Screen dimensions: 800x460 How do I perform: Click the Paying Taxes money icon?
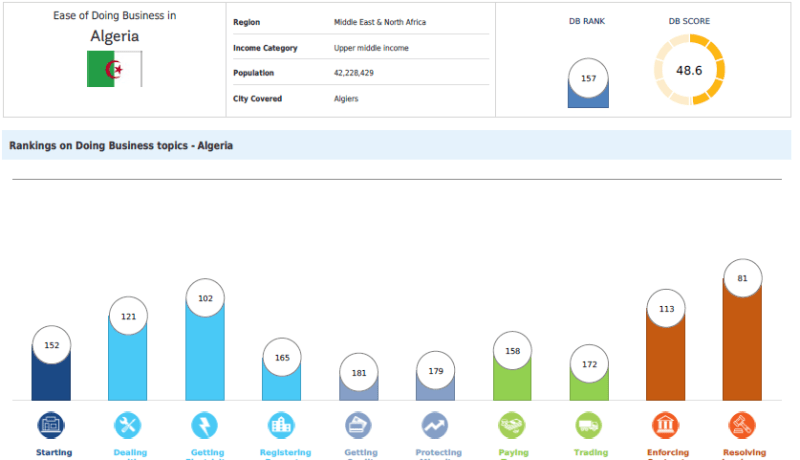(x=513, y=424)
